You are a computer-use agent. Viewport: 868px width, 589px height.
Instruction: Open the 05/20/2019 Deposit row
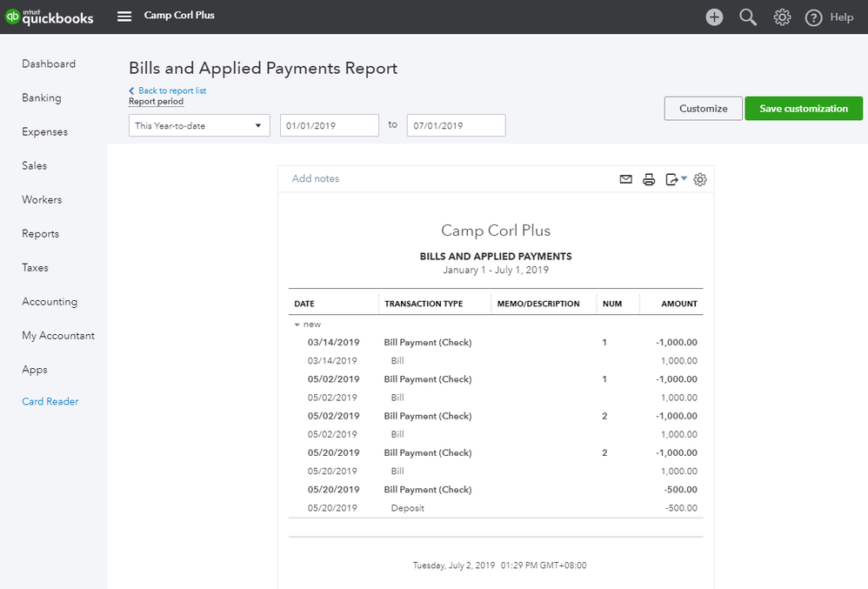(496, 508)
